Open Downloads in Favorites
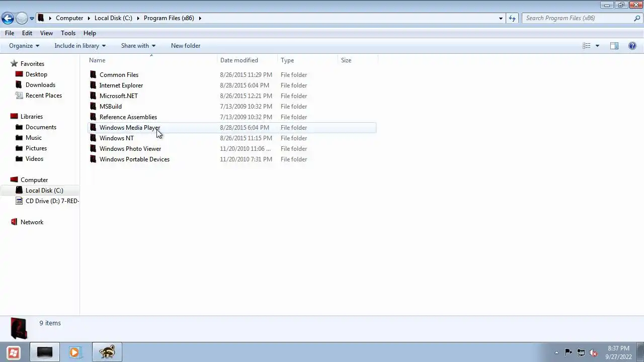This screenshot has height=362, width=644. [40, 85]
